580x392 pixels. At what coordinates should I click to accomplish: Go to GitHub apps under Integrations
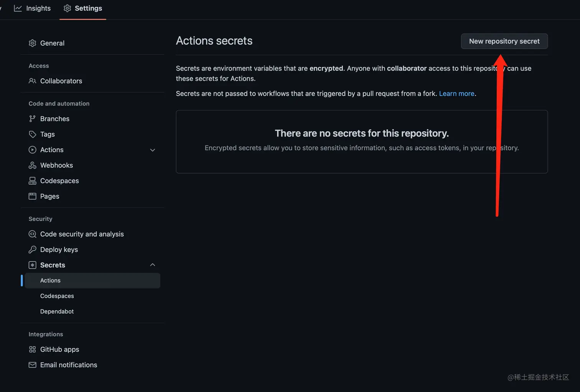pyautogui.click(x=59, y=349)
